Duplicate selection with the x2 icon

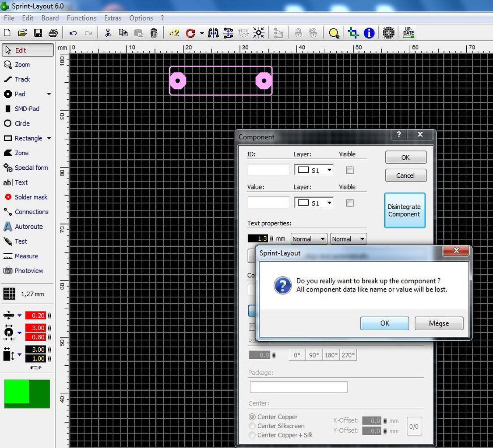tap(173, 33)
